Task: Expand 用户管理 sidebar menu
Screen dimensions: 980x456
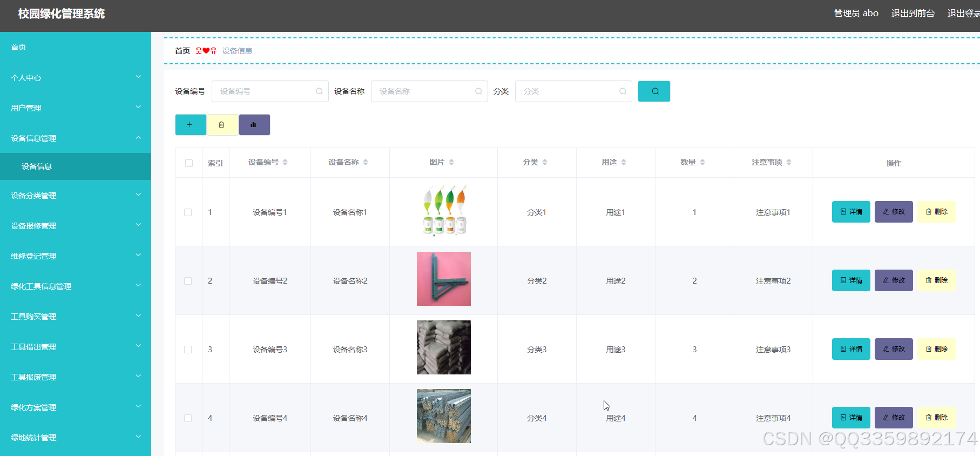Action: pos(76,108)
